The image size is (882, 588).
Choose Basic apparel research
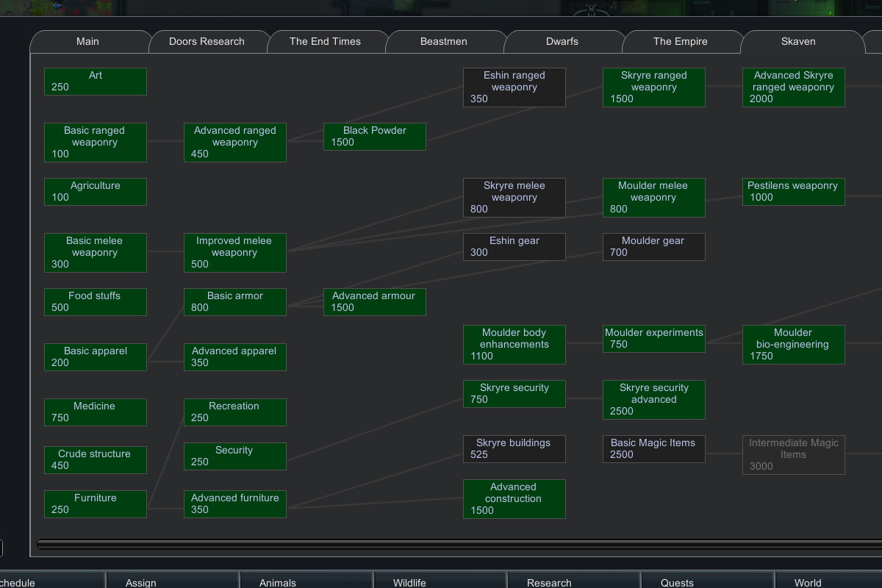pos(96,357)
